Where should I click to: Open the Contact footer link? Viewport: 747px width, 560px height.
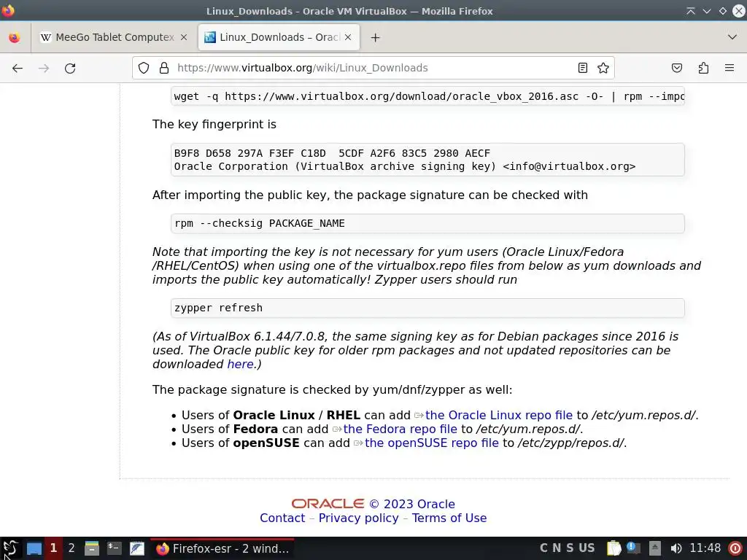282,518
